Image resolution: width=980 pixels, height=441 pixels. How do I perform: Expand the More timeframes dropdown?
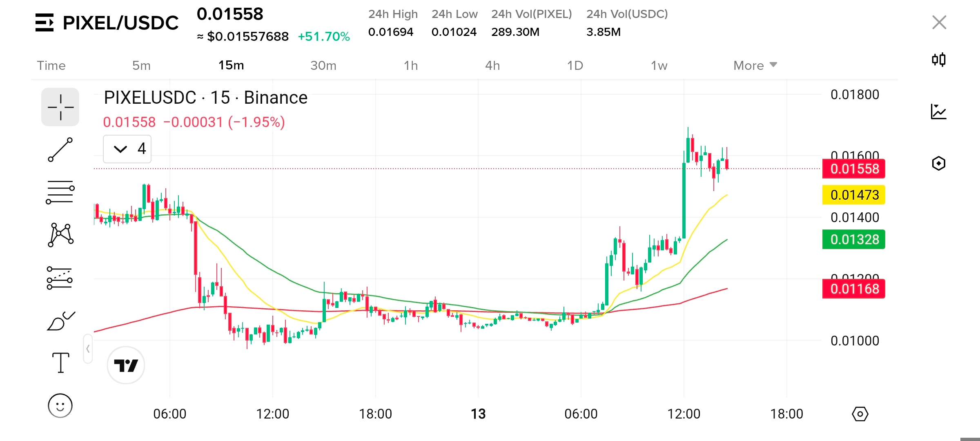[755, 65]
